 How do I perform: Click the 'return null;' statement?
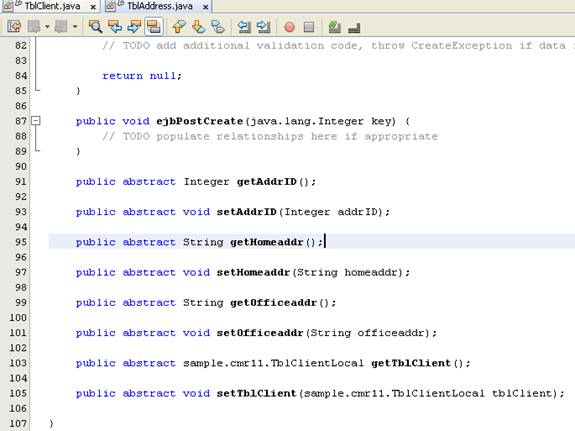142,76
